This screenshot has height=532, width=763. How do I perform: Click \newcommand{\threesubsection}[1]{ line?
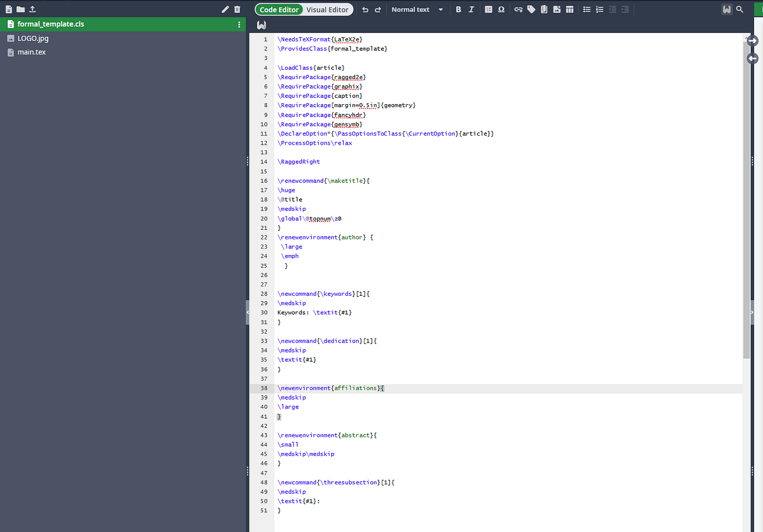[336, 482]
